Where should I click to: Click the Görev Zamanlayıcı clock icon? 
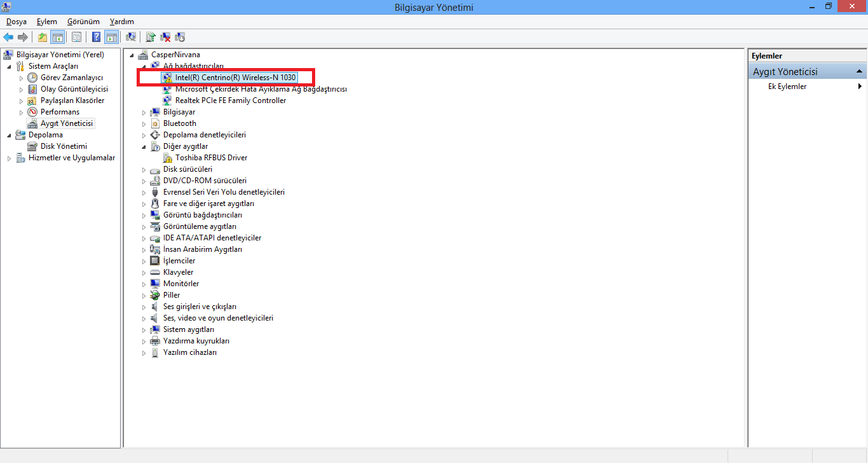click(32, 78)
